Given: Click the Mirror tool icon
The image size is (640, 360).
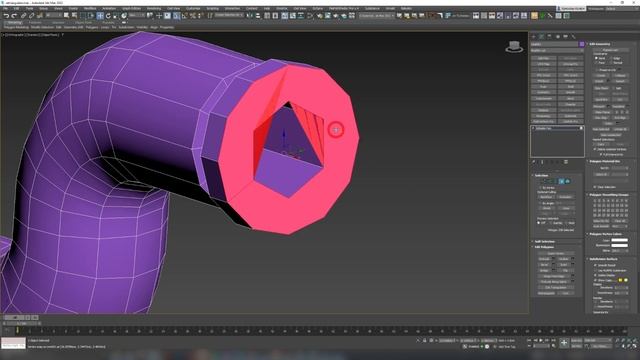Looking at the screenshot, I should pos(250,16).
